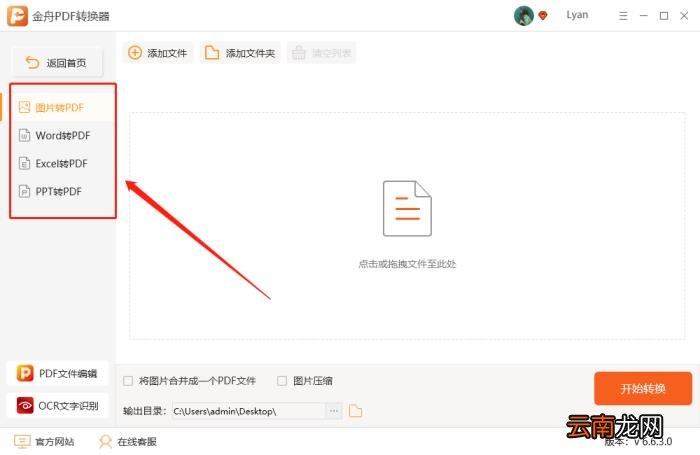Open the output folder icon

click(x=355, y=411)
